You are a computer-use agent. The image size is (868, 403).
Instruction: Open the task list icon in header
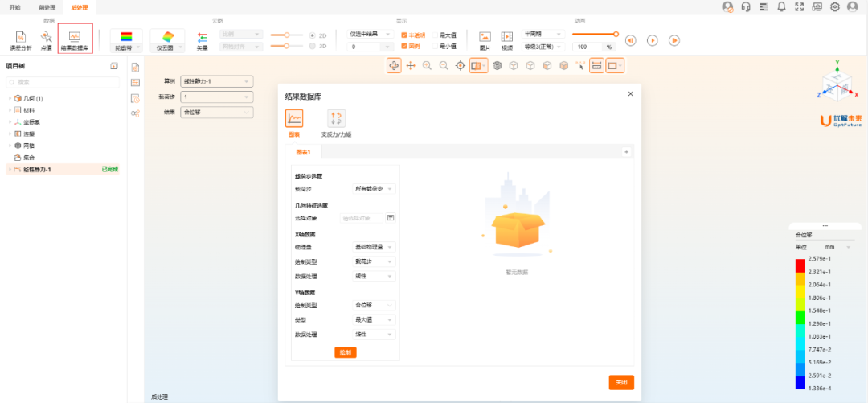click(x=764, y=6)
